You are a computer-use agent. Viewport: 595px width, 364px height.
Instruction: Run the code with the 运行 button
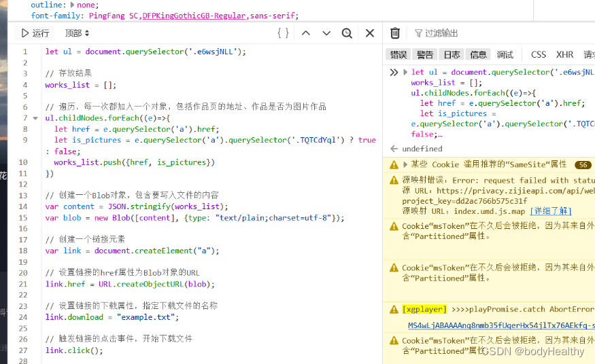coord(35,33)
